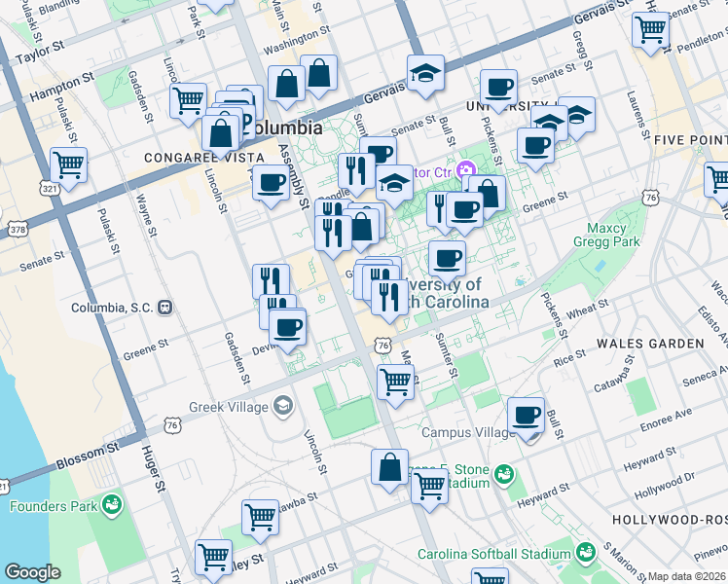
Task: Open the coffee cup marker near Devine St
Action: (287, 328)
